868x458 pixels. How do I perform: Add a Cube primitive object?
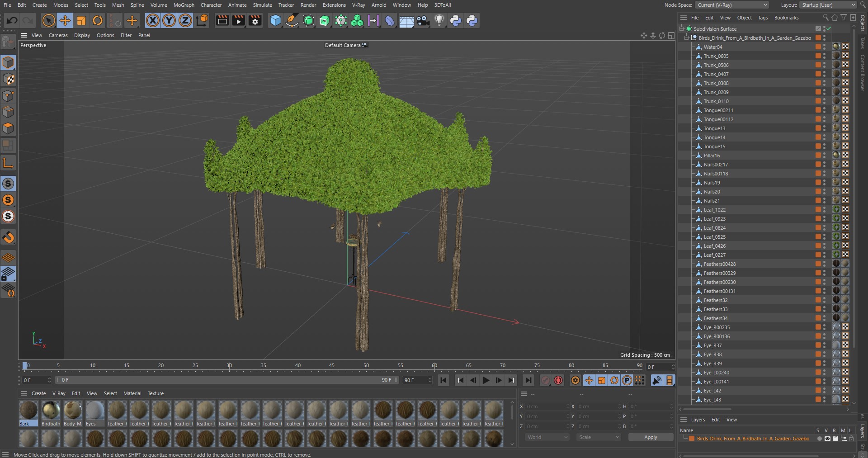pos(275,20)
